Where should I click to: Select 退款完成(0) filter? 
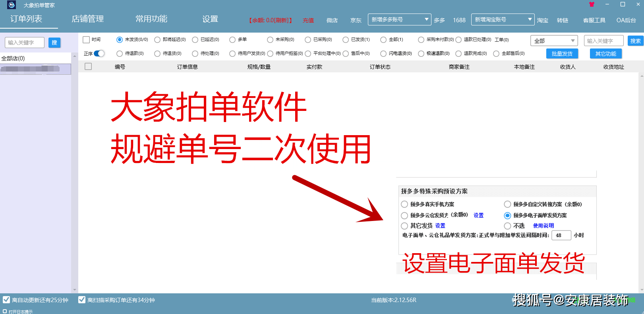[458, 54]
